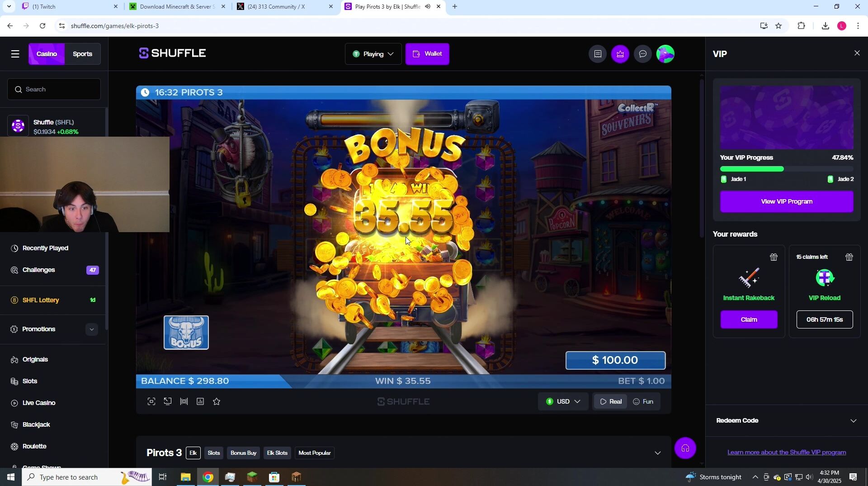Open Slots category
868x486 pixels.
pos(30,381)
